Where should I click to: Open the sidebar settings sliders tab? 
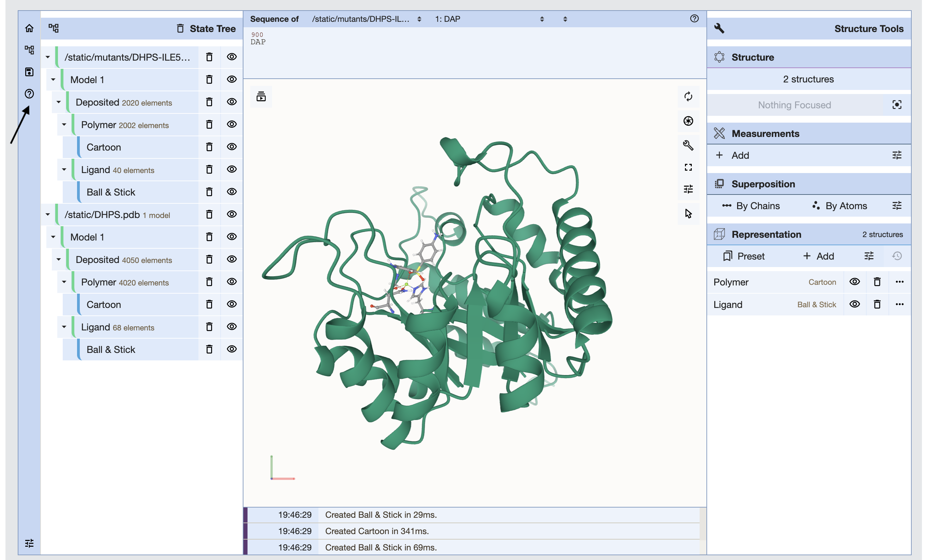pos(29,543)
